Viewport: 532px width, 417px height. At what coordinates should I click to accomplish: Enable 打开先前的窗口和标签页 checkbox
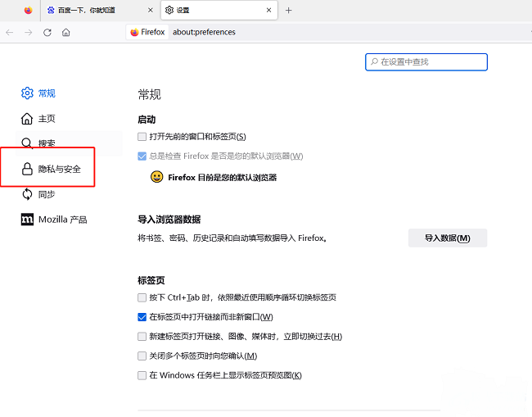(x=142, y=137)
